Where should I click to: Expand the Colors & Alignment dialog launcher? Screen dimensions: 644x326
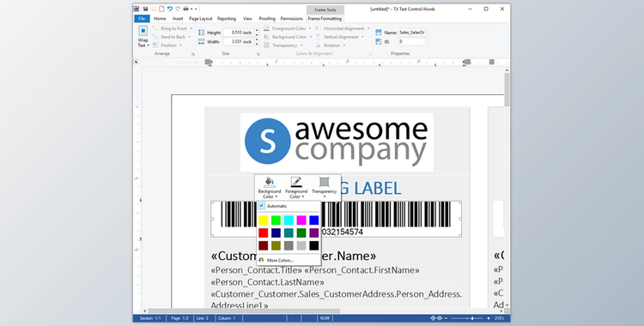pos(369,54)
